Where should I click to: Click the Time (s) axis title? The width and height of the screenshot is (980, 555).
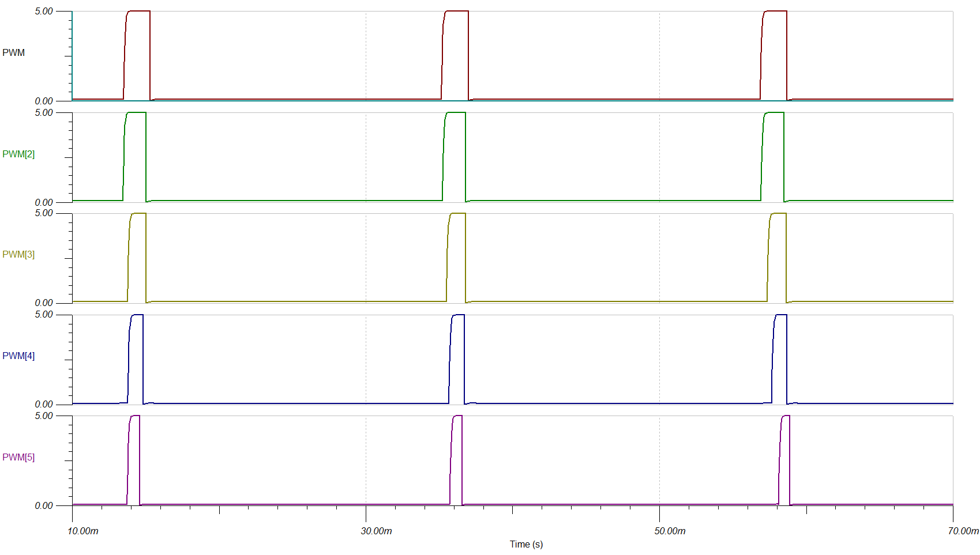click(526, 544)
